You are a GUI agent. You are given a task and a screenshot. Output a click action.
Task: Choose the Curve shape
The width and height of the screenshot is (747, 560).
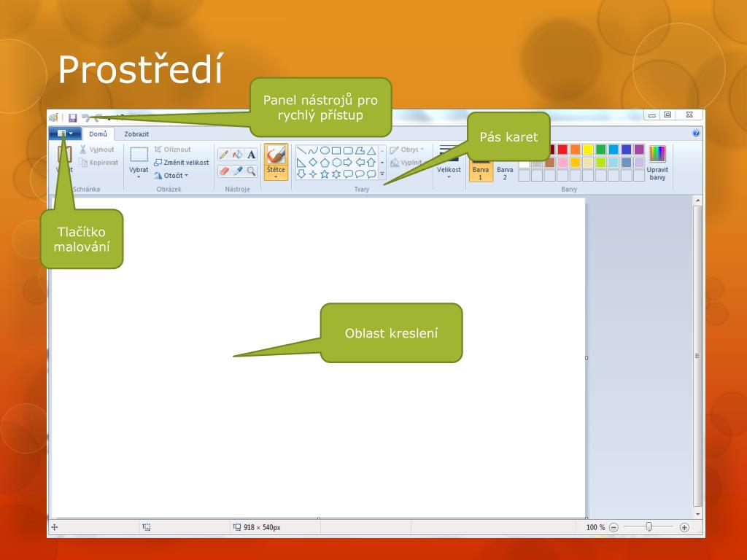click(313, 151)
